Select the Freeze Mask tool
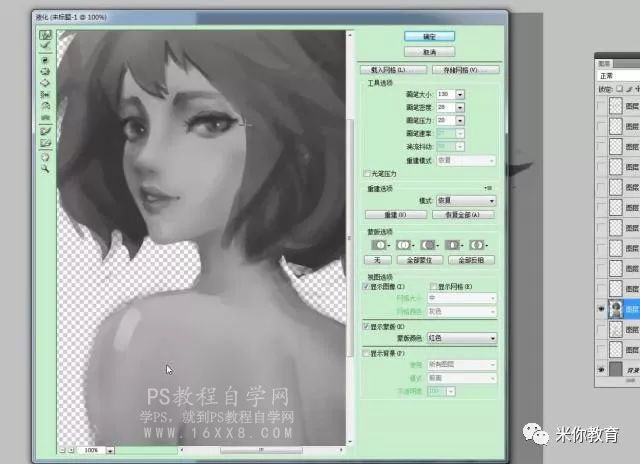 [45, 131]
